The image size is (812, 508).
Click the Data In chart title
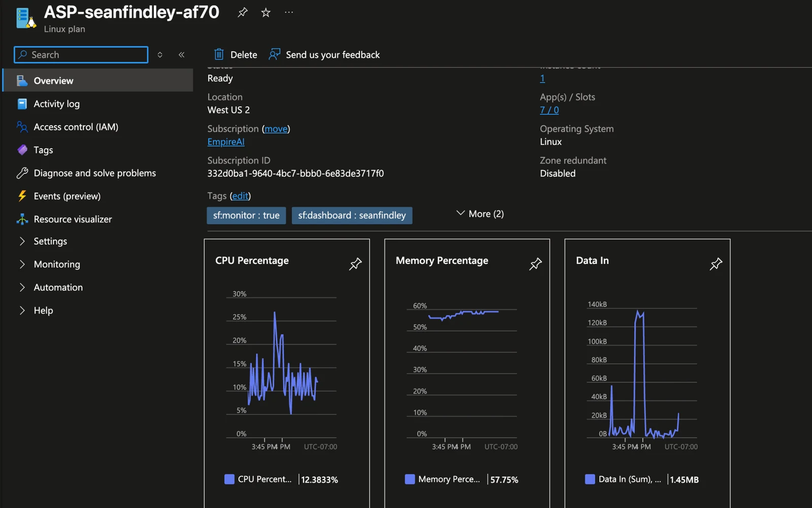[x=592, y=261]
